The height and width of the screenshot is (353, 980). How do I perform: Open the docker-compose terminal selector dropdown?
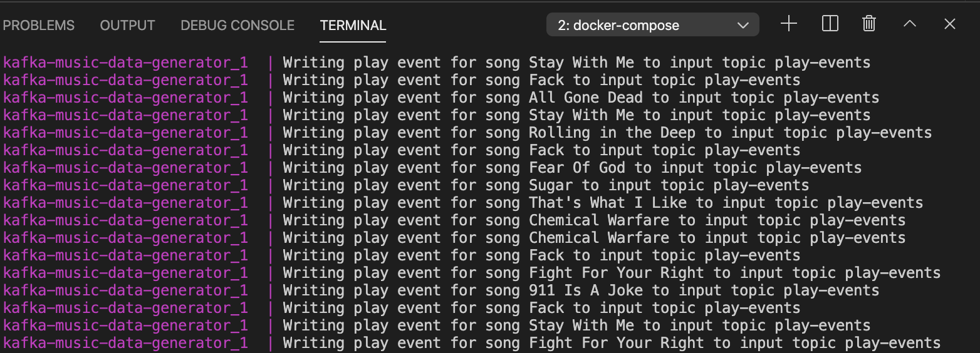652,25
